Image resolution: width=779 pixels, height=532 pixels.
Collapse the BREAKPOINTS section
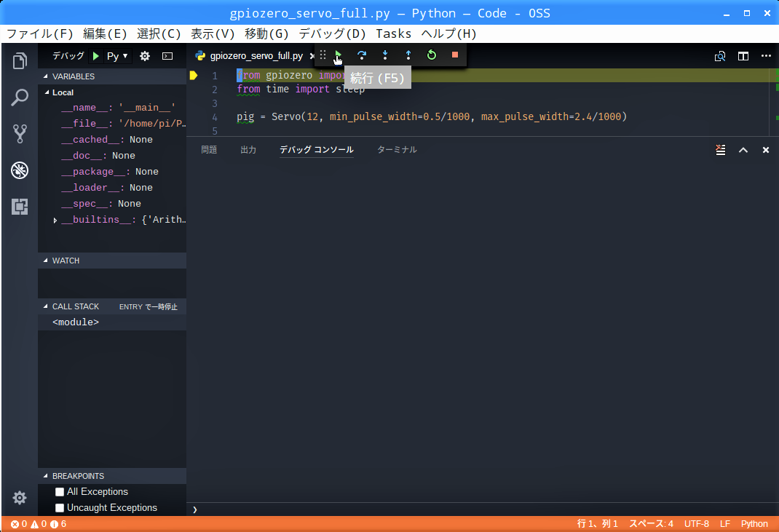tap(112, 476)
